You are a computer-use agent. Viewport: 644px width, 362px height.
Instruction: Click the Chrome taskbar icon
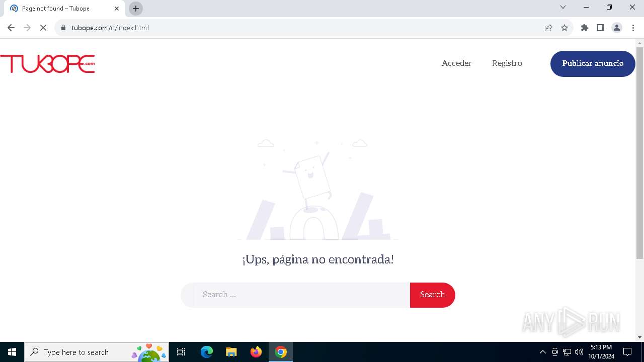coord(281,352)
